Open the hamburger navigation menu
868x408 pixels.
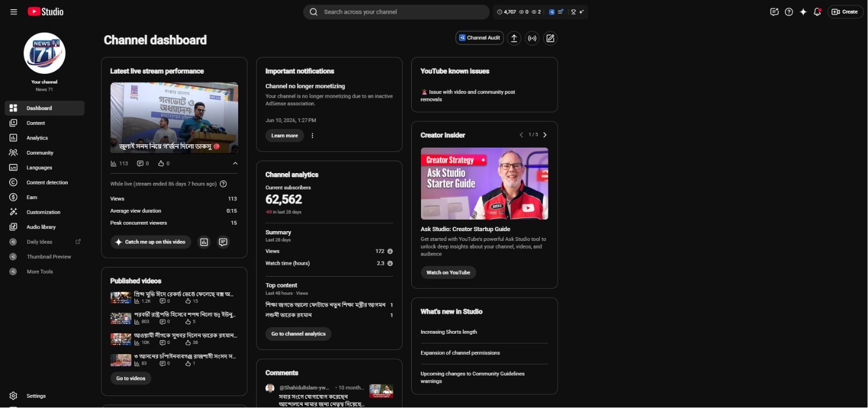point(14,12)
